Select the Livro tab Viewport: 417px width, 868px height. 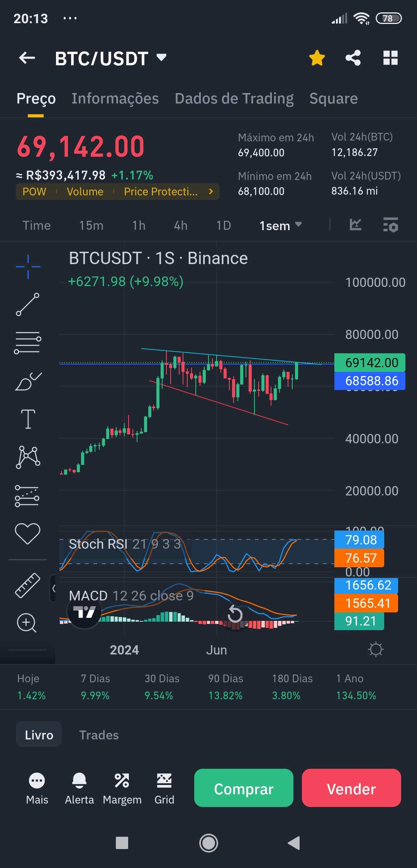[x=39, y=734]
